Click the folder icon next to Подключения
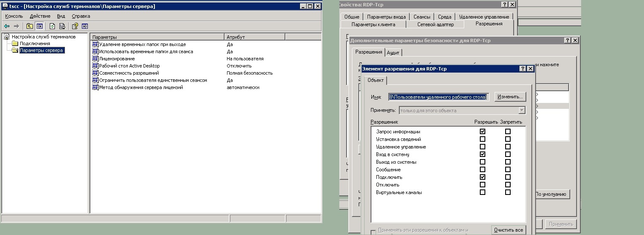 point(15,43)
